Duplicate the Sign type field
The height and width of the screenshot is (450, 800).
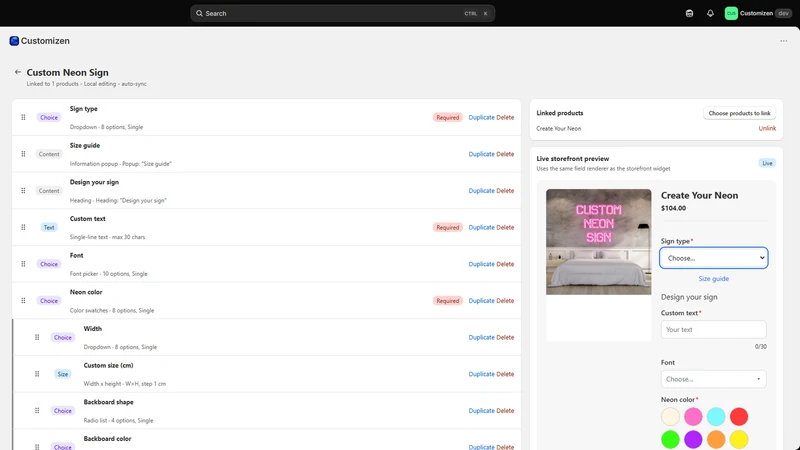[481, 117]
